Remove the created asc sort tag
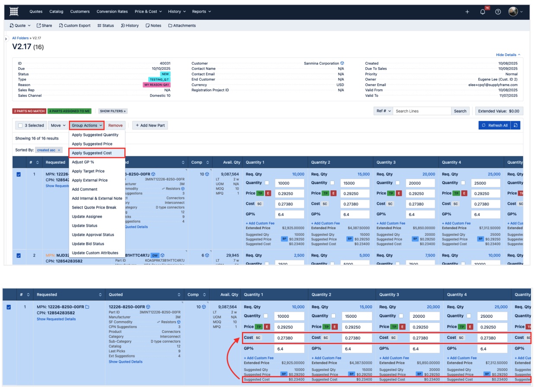This screenshot has height=392, width=534. [59, 150]
